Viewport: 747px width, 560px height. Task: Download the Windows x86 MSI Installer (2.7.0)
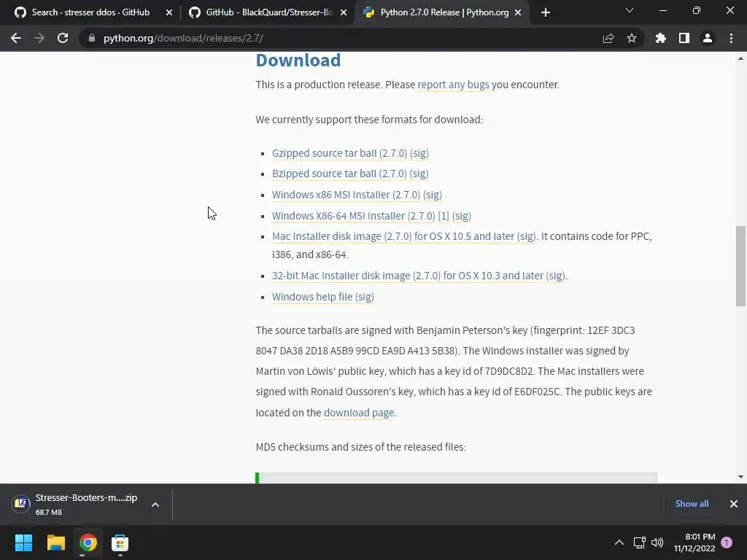(x=347, y=195)
